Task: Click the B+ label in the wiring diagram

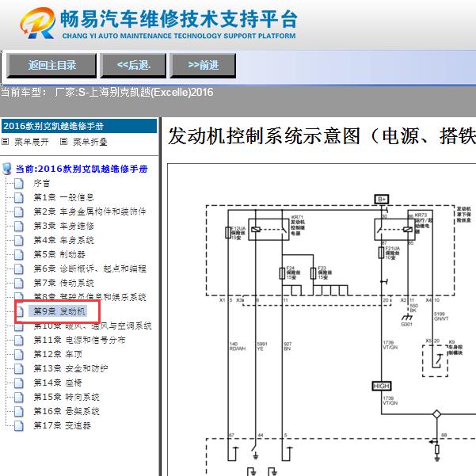Action: point(382,199)
